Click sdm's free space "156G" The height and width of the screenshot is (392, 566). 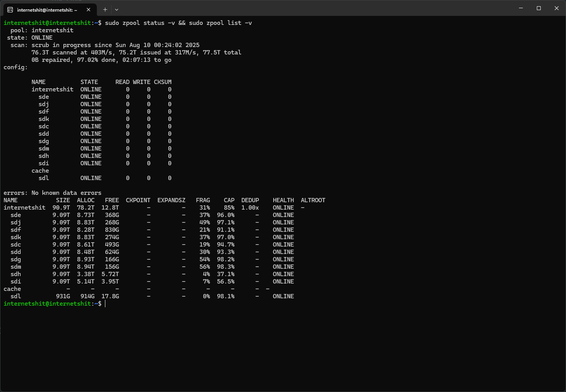coord(112,267)
